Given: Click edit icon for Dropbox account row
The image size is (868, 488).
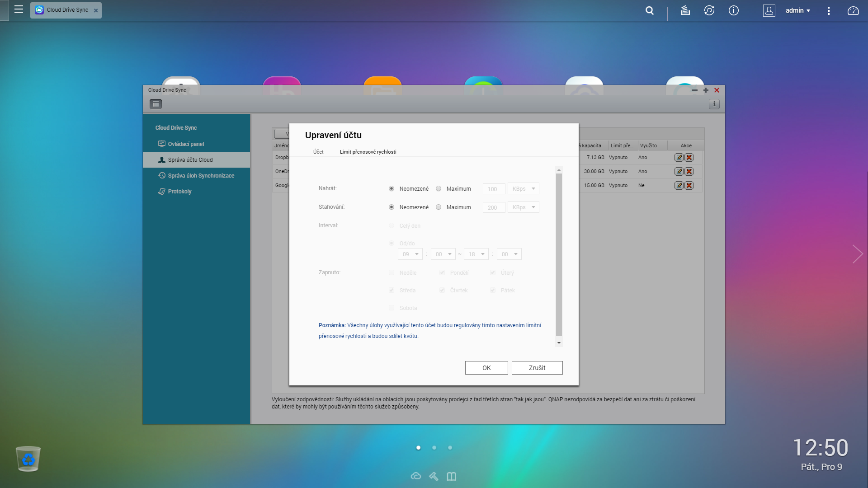Looking at the screenshot, I should [x=679, y=158].
